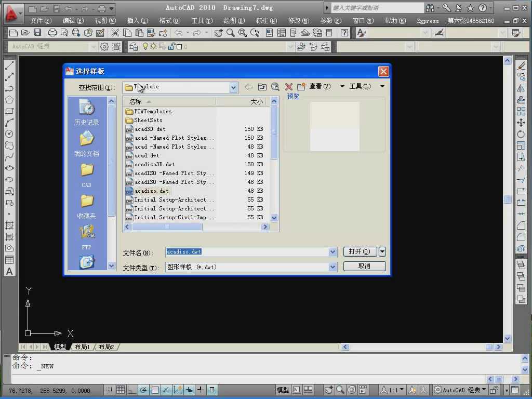Click the Cancel button in dialog
The width and height of the screenshot is (532, 399).
[364, 266]
